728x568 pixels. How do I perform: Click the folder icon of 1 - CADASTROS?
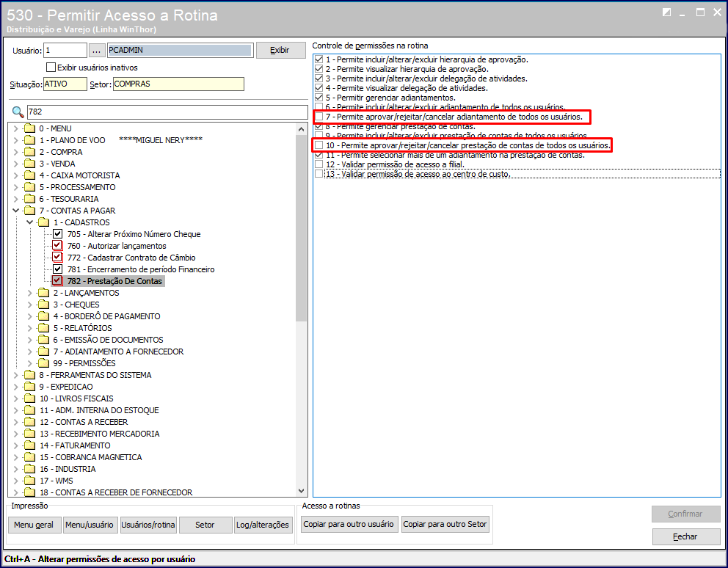tap(43, 222)
